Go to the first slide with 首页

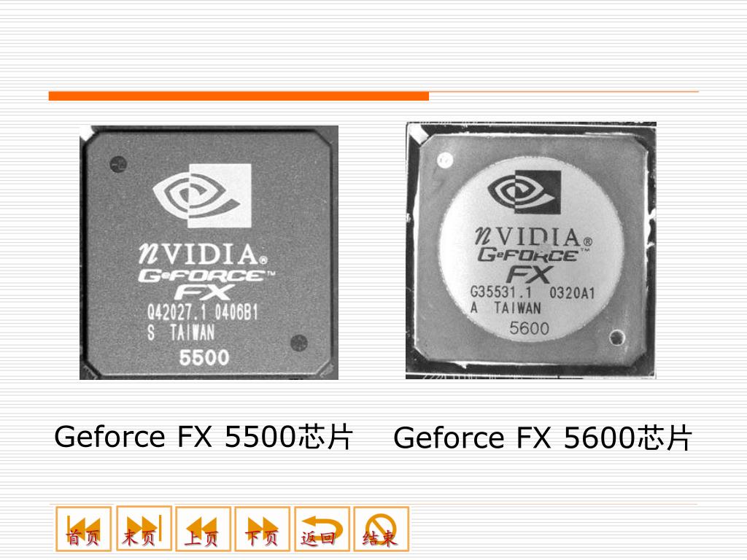click(83, 529)
